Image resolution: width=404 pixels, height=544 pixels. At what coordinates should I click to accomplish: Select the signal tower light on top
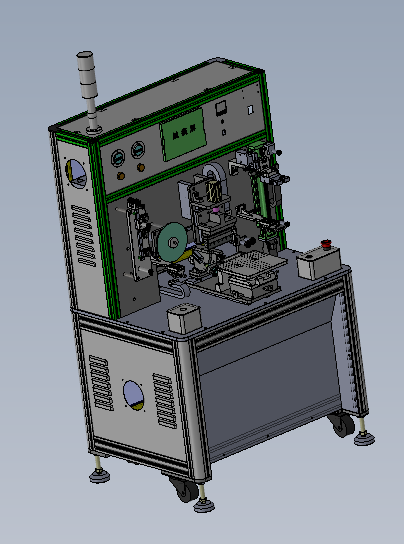coord(89,93)
